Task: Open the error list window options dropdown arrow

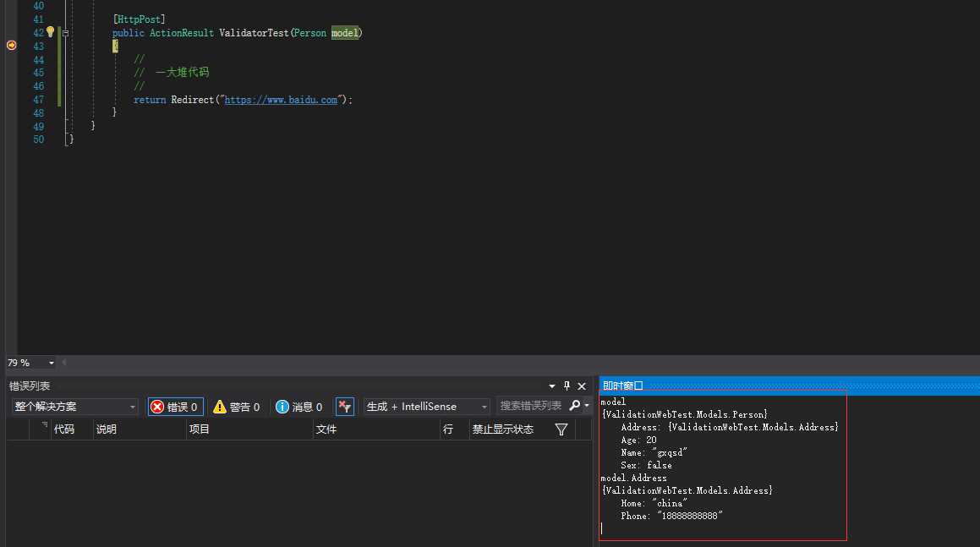Action: coord(552,386)
